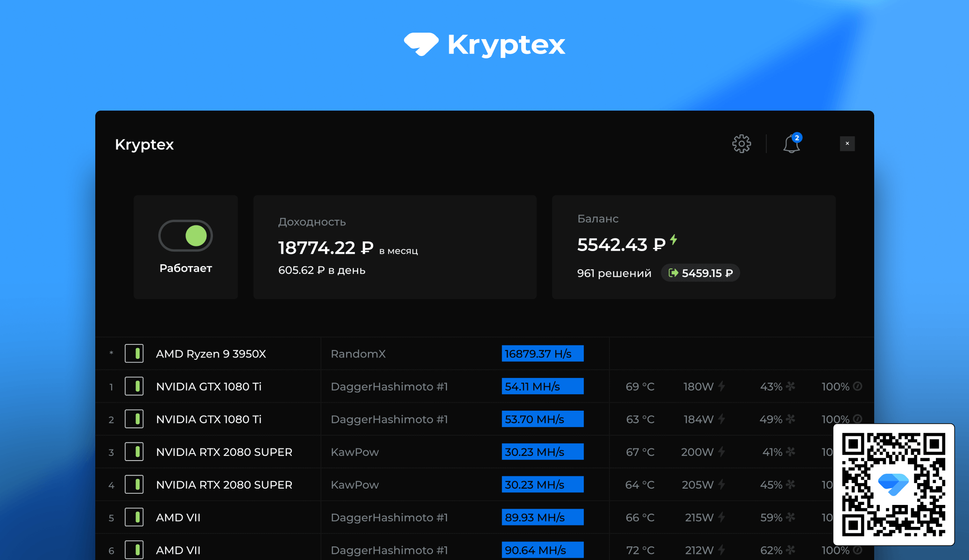Open notifications bell with badge 2
Image resolution: width=969 pixels, height=560 pixels.
click(x=792, y=143)
